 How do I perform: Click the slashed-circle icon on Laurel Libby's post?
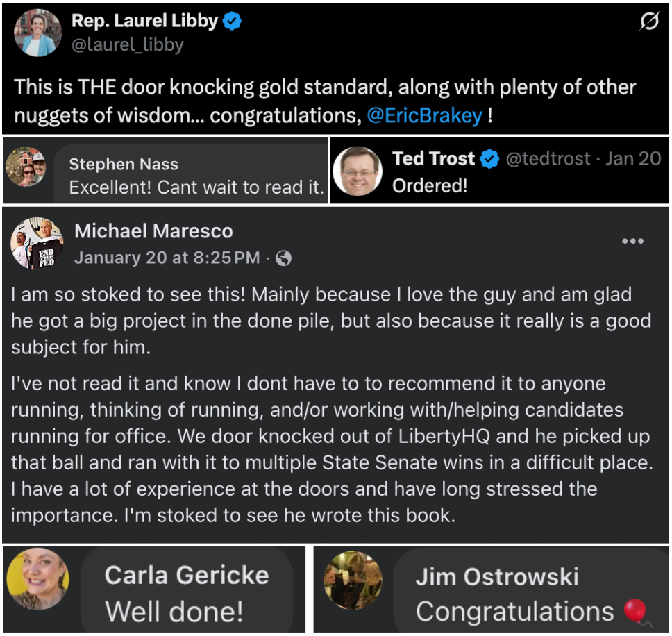tap(648, 23)
